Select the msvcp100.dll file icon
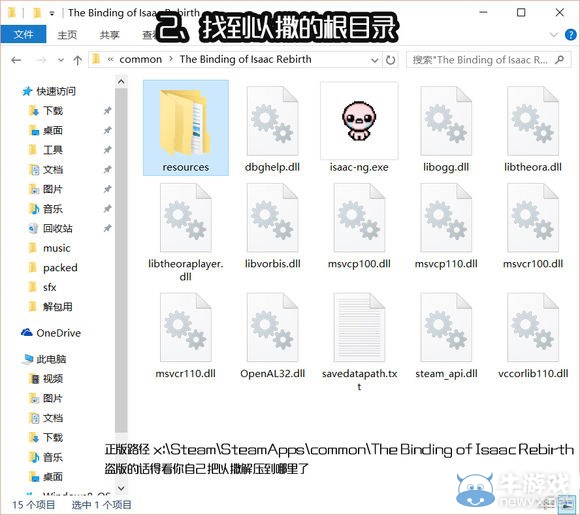The height and width of the screenshot is (515, 580). pyautogui.click(x=359, y=218)
